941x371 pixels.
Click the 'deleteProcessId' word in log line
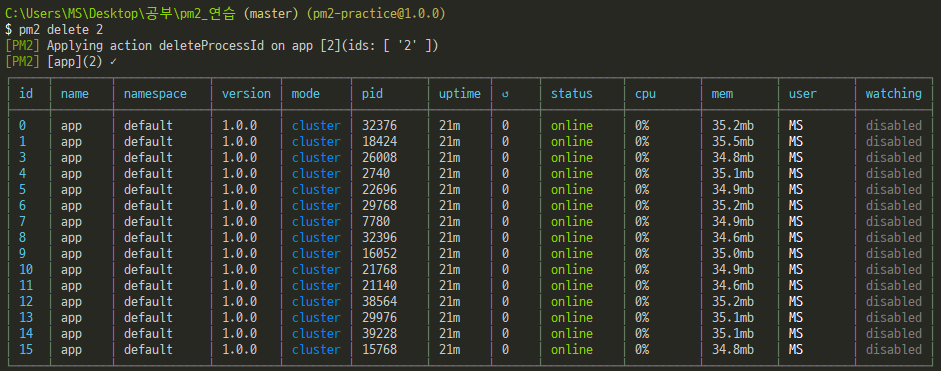click(211, 46)
